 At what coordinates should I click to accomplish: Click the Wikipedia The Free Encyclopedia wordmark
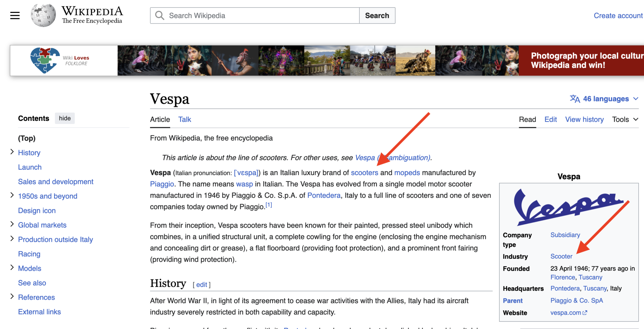(92, 15)
